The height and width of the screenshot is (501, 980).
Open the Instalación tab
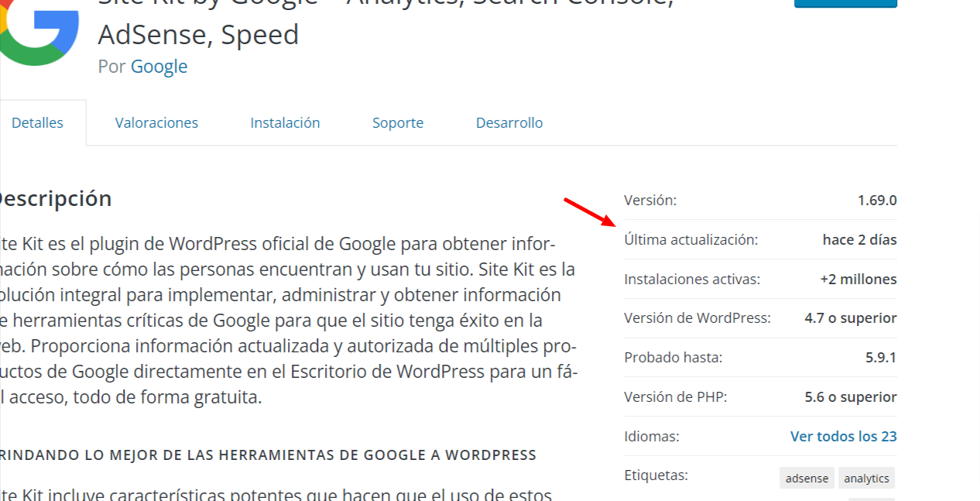(285, 122)
